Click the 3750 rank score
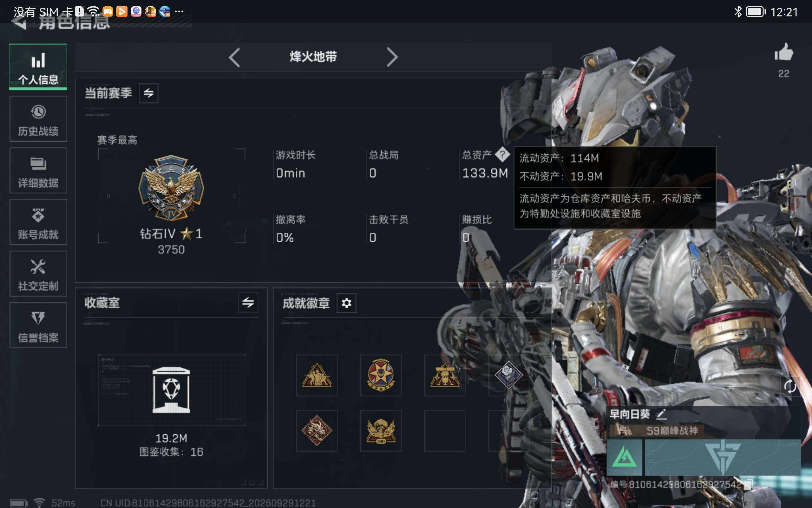Screen dimensions: 812x508 pyautogui.click(x=171, y=250)
